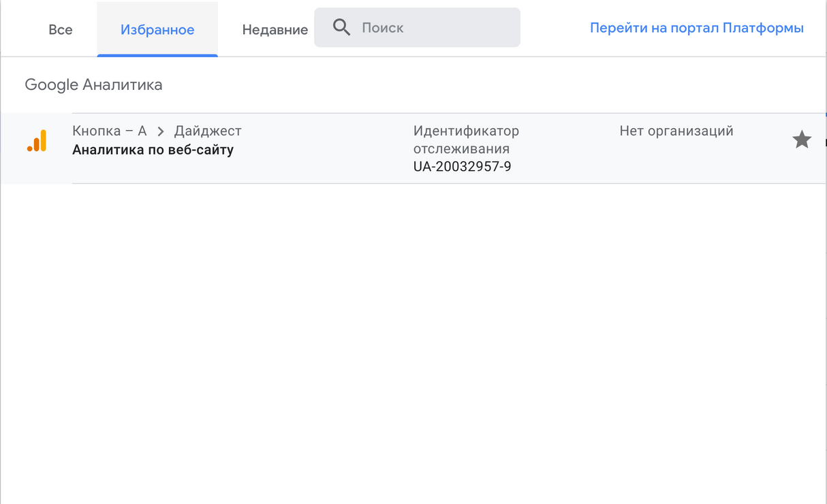Screen dimensions: 827x504
Task: Select the Избранное tab
Action: coord(157,29)
